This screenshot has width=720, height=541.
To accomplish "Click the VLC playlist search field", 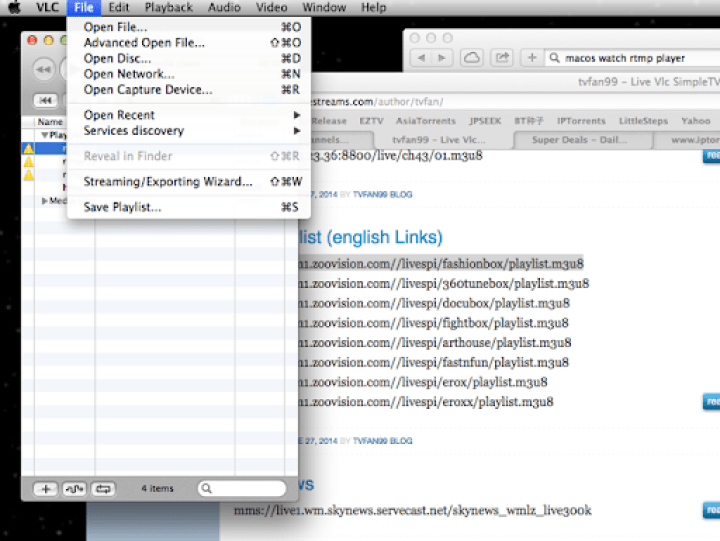I will click(242, 488).
